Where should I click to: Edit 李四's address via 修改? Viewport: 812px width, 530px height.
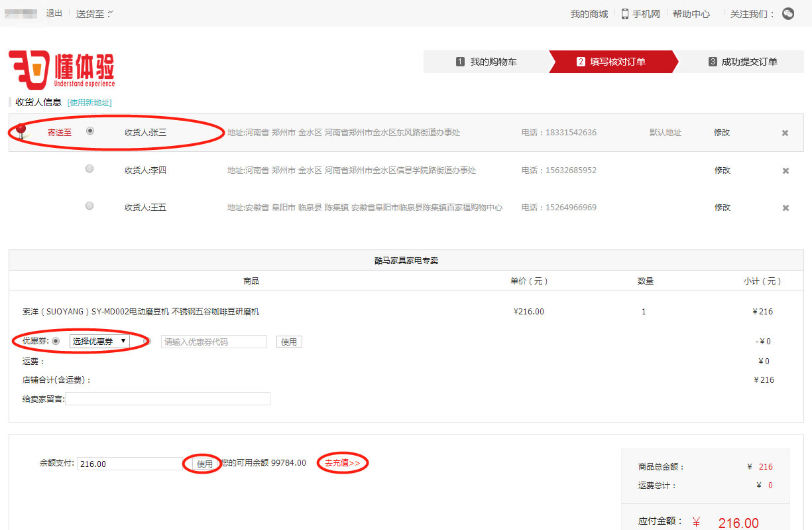pos(722,170)
